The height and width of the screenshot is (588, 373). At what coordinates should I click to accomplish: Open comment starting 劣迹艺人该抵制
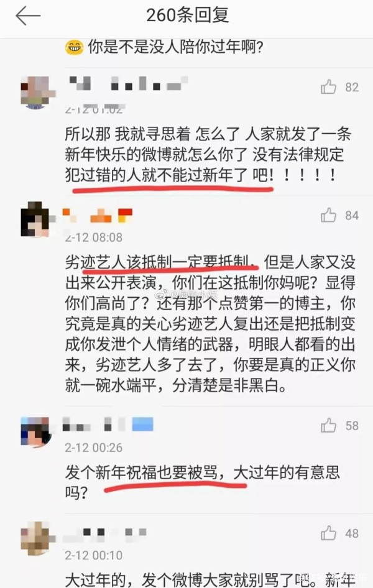210,324
